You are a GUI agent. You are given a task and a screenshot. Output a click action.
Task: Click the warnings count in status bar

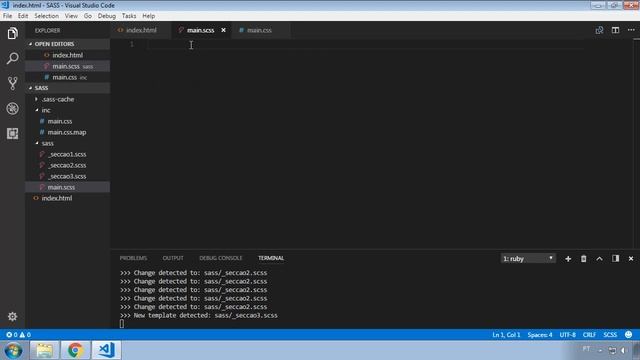(25, 335)
